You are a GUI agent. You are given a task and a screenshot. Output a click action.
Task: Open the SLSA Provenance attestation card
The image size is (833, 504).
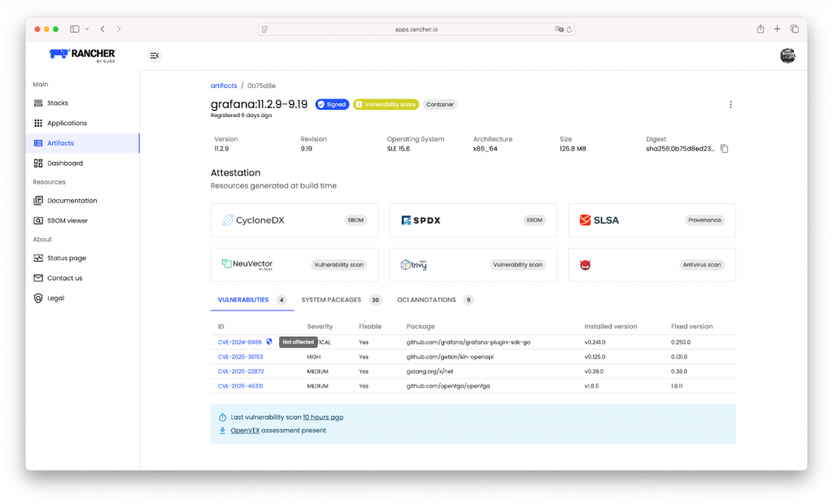[652, 220]
